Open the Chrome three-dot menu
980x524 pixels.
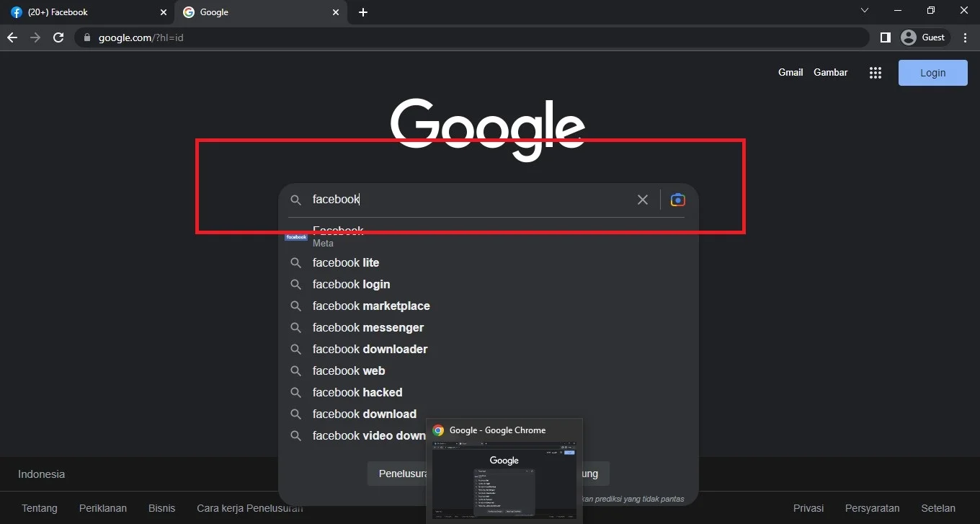pyautogui.click(x=966, y=37)
